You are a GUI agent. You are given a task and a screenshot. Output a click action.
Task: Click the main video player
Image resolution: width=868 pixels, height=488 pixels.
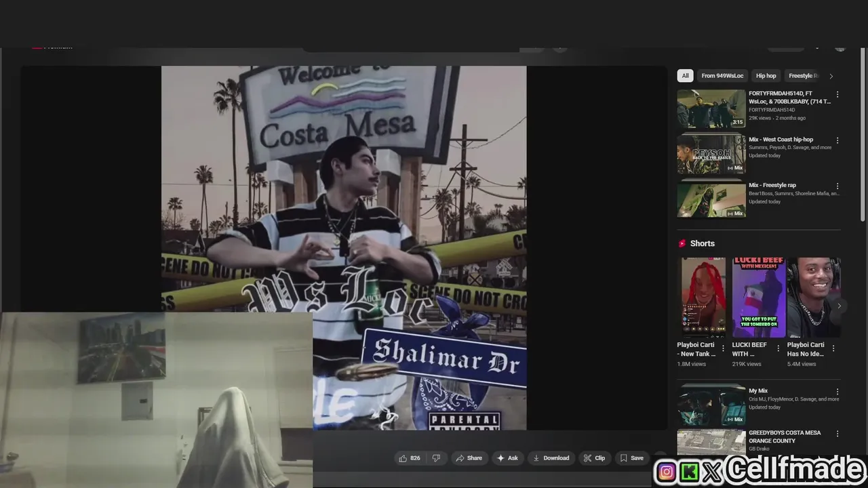tap(344, 248)
